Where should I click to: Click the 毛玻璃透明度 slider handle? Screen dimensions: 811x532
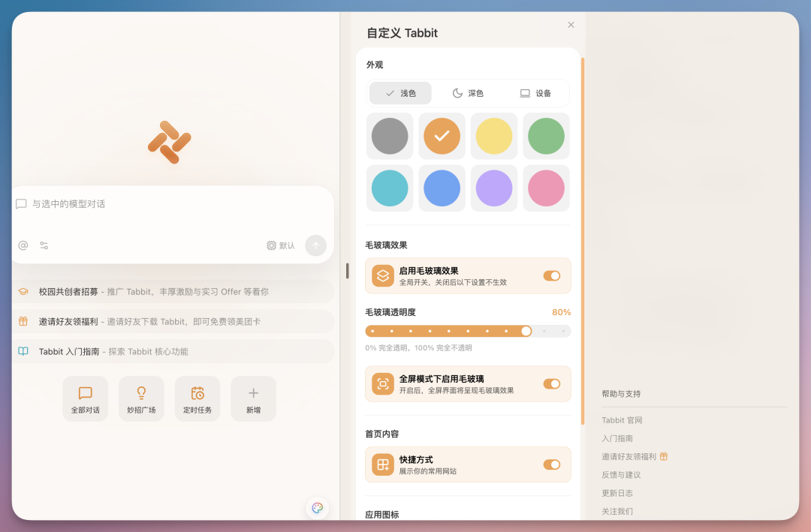click(526, 331)
